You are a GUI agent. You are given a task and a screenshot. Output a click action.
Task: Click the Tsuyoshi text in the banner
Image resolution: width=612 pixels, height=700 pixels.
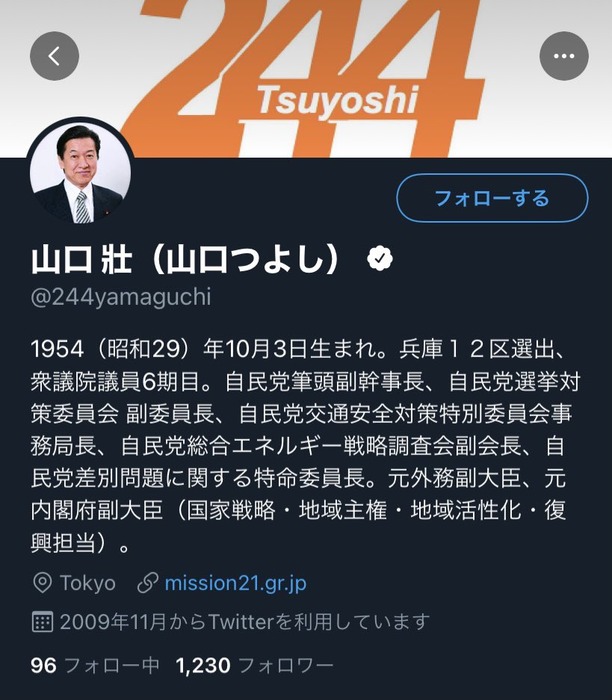338,102
